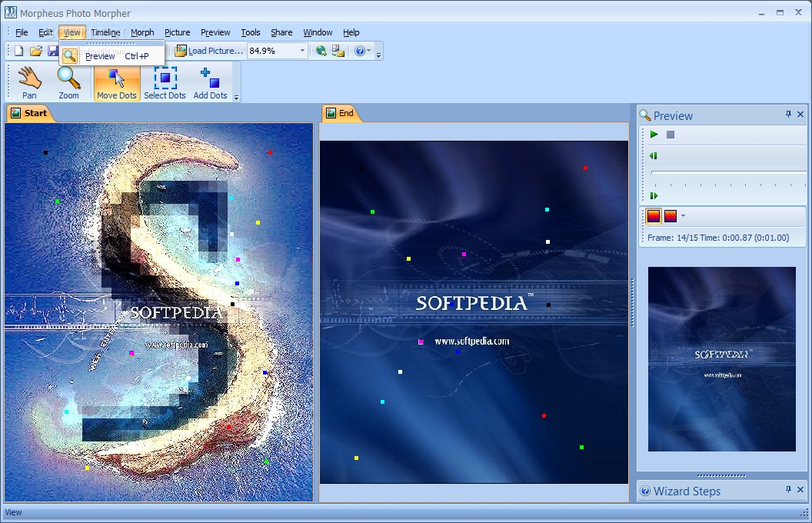The width and height of the screenshot is (812, 523).
Task: Click the Morpheus app icon in title bar
Action: 10,12
